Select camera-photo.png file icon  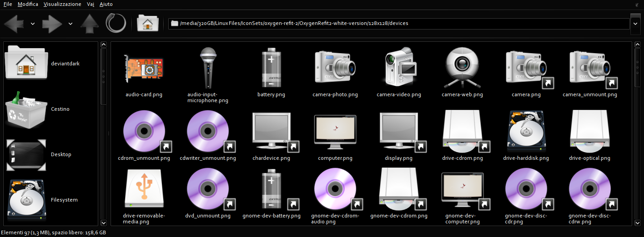pos(335,68)
